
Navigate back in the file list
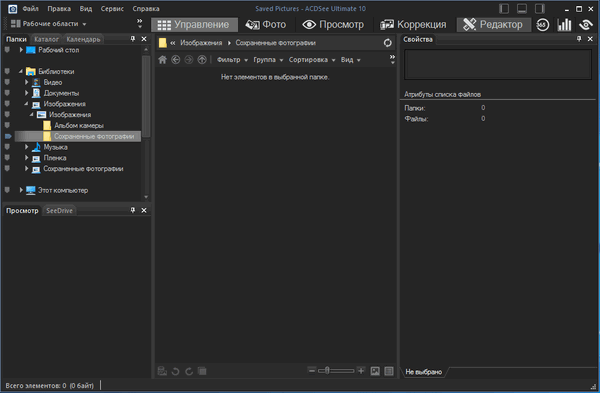point(176,60)
